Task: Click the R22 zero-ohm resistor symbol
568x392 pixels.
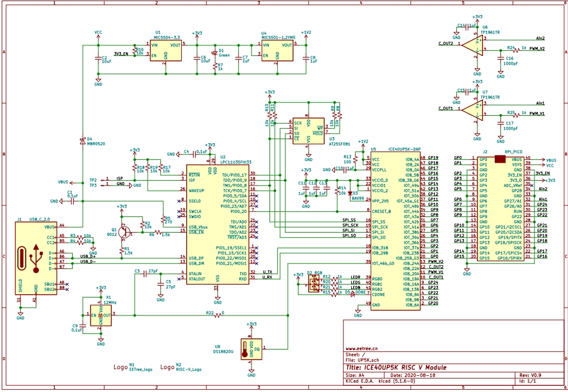Action: coord(217,315)
